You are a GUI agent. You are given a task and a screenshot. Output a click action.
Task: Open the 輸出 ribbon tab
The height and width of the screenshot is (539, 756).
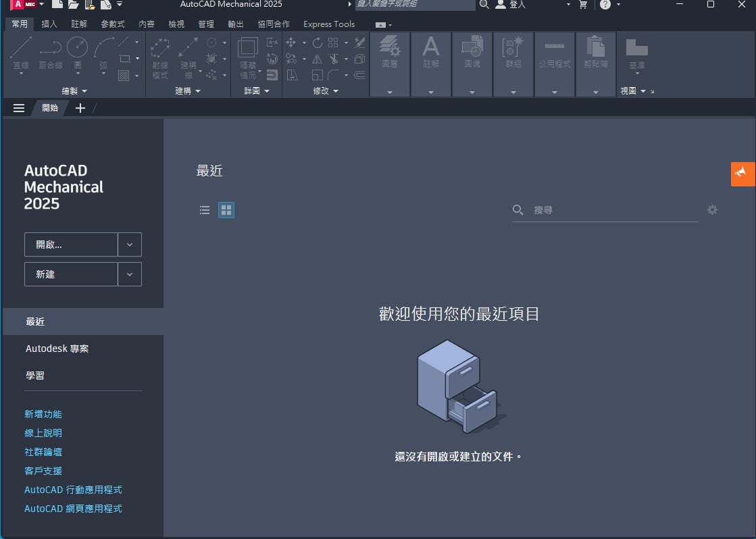[236, 24]
